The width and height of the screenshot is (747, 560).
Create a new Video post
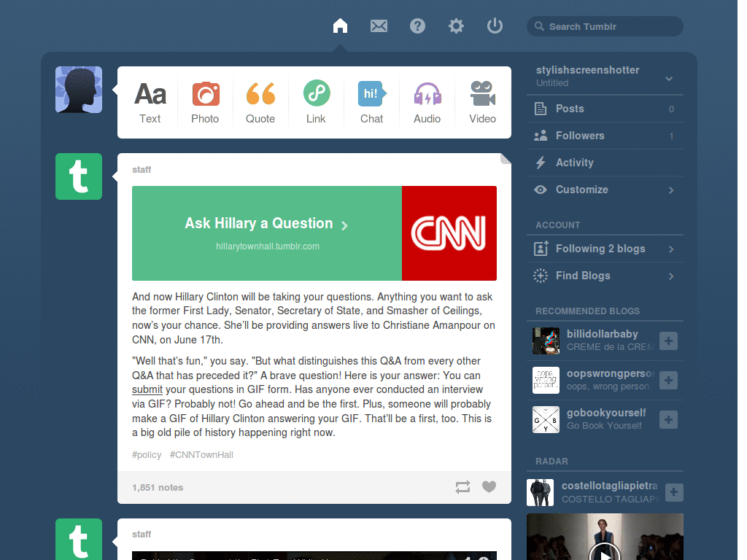(483, 102)
